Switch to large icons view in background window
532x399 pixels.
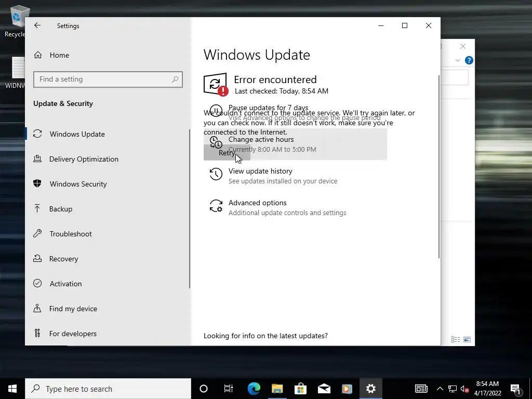467,339
